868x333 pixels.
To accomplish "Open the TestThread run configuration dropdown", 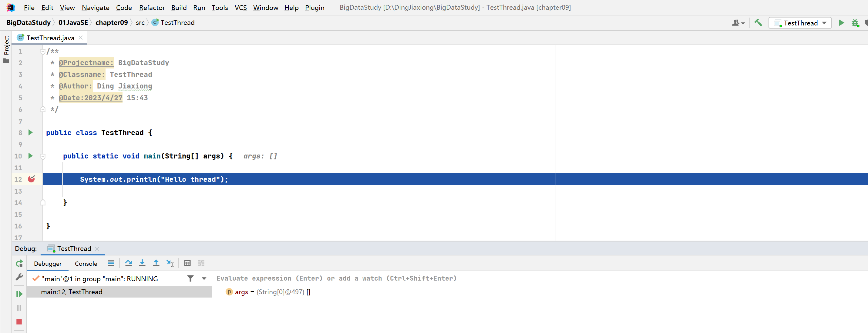I will click(800, 23).
